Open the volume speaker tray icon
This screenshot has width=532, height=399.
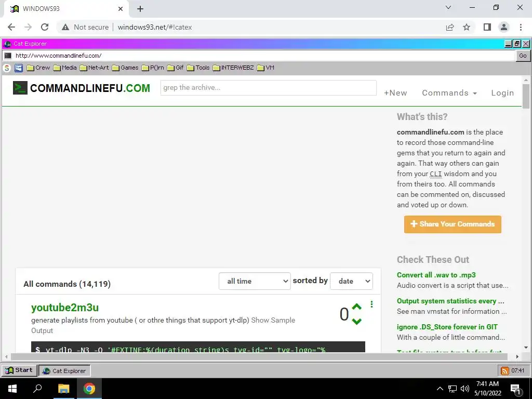[x=465, y=389]
